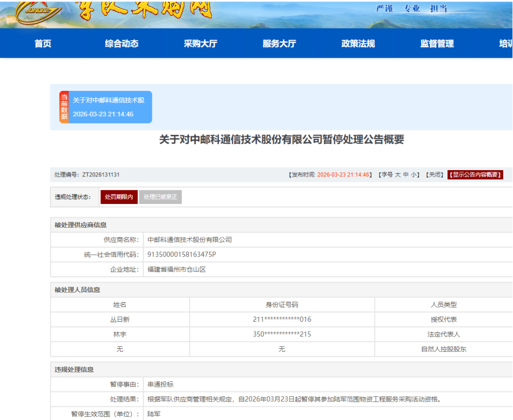Open the 采购大厅 section
This screenshot has height=420, width=513.
tap(200, 44)
